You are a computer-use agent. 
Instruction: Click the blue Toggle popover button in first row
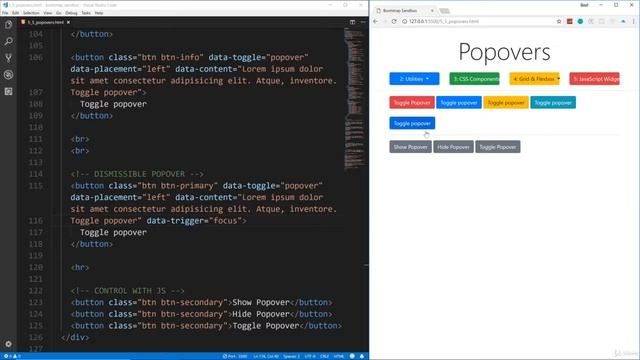pos(459,102)
